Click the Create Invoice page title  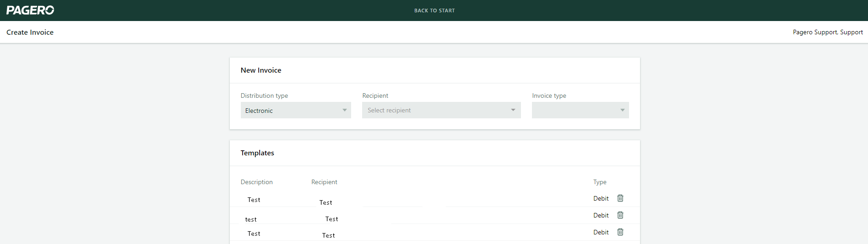[30, 32]
